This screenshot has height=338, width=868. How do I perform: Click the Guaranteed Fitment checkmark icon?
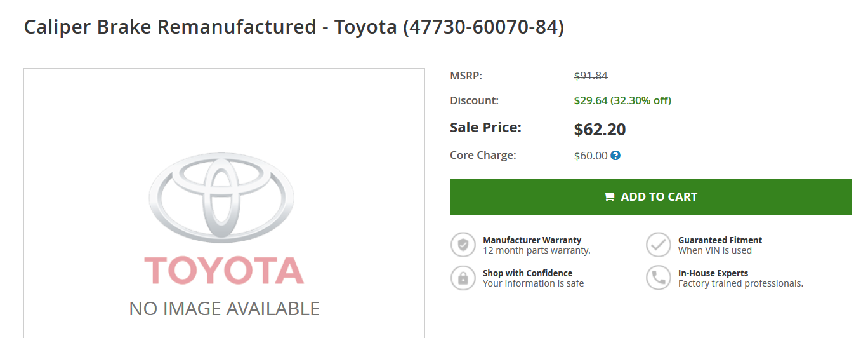coord(659,245)
